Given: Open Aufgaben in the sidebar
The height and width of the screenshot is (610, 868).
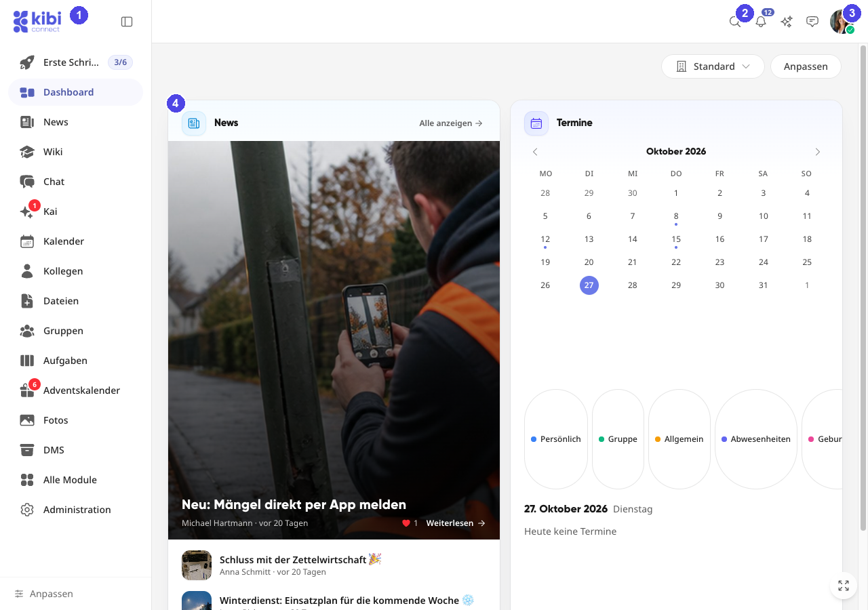Looking at the screenshot, I should pos(76,361).
